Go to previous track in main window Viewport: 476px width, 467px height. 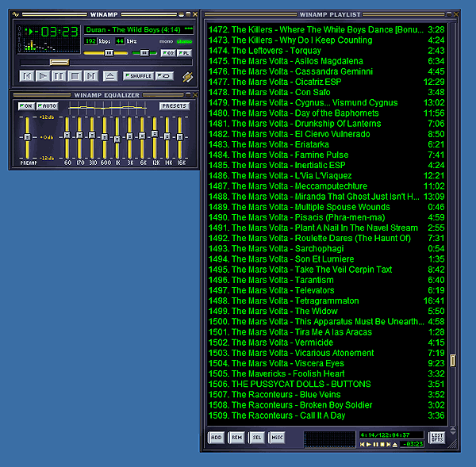pyautogui.click(x=27, y=76)
